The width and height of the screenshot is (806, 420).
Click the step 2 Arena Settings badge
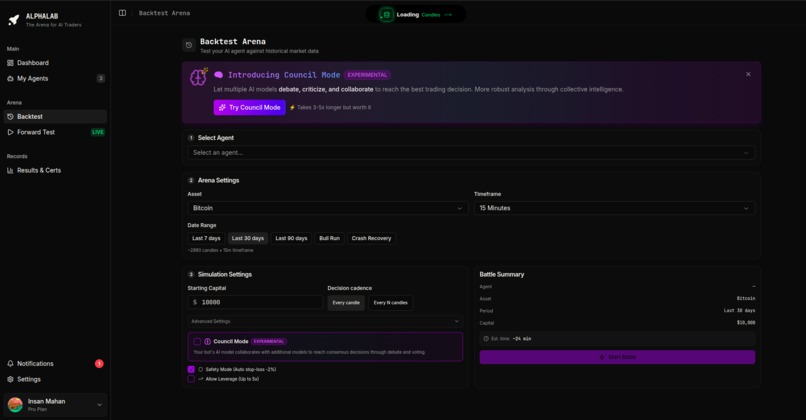click(x=191, y=180)
